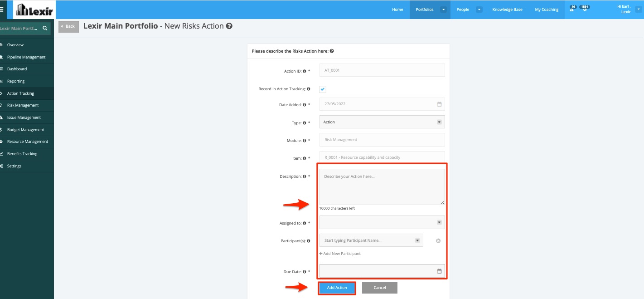Expand the People dropdown arrow
This screenshot has width=644, height=299.
click(x=479, y=10)
